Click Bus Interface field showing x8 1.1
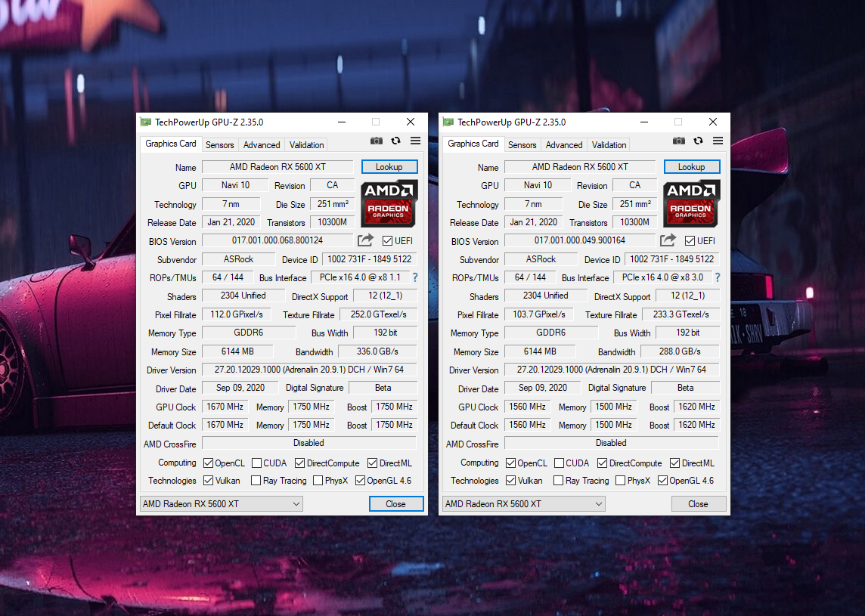865x616 pixels. click(x=360, y=277)
